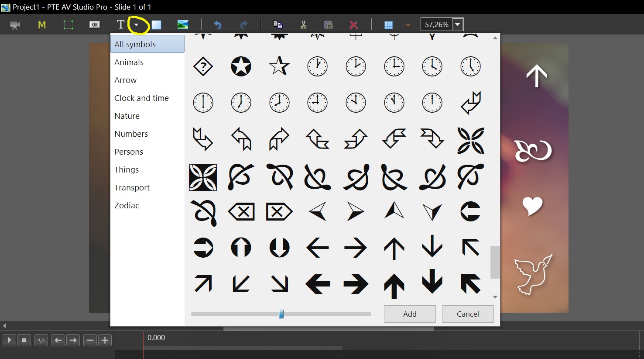Select the Zodiac symbol category

click(127, 205)
